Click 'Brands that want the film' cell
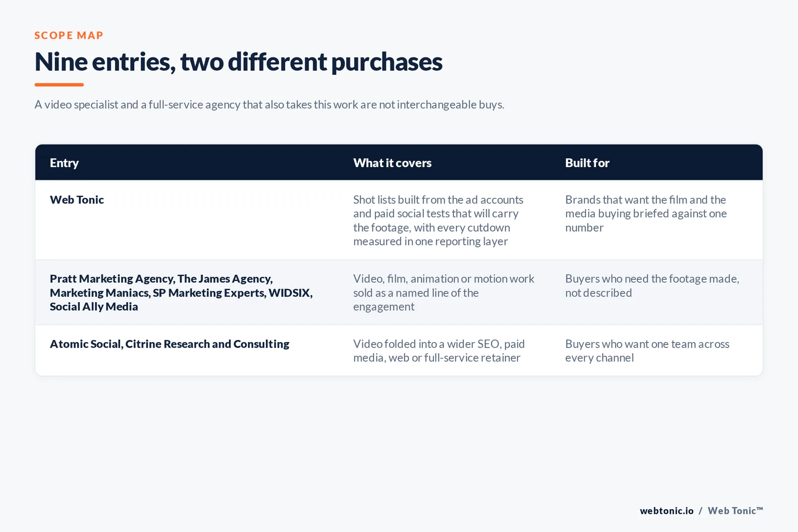This screenshot has height=532, width=798. click(x=646, y=213)
